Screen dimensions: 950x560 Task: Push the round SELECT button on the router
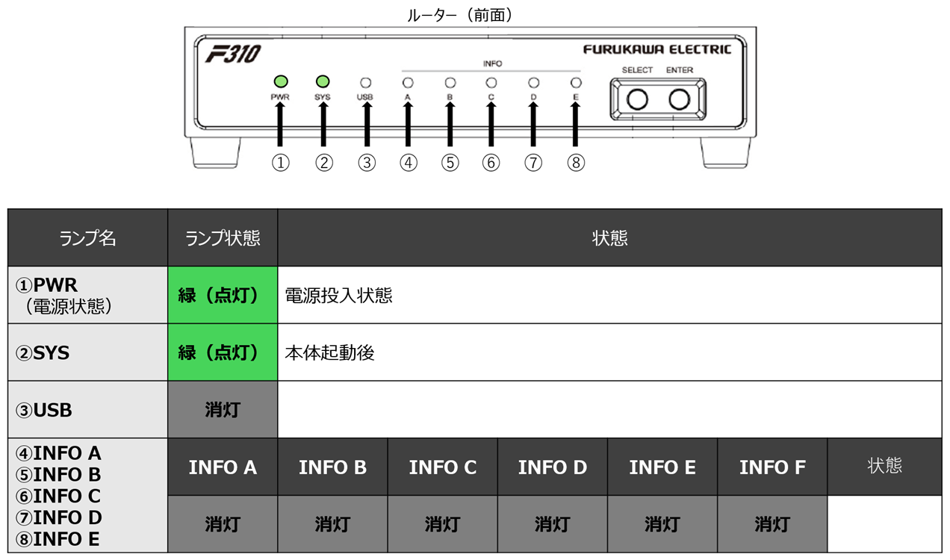[637, 99]
